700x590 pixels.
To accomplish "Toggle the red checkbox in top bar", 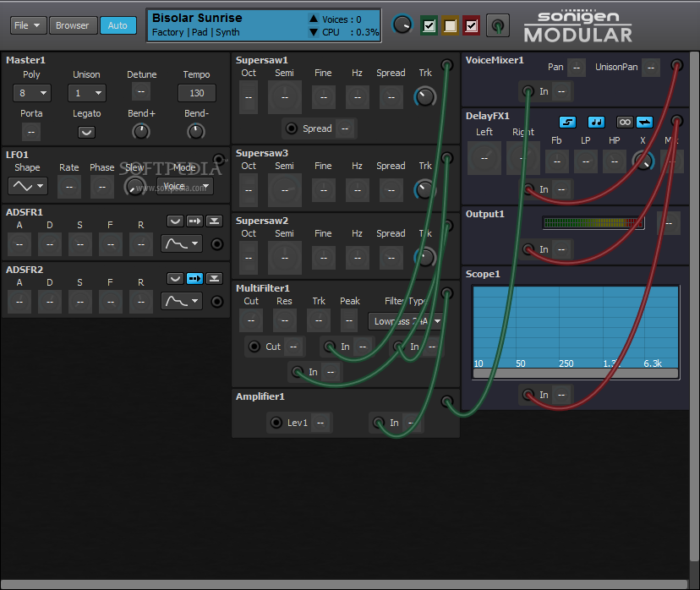I will 472,25.
